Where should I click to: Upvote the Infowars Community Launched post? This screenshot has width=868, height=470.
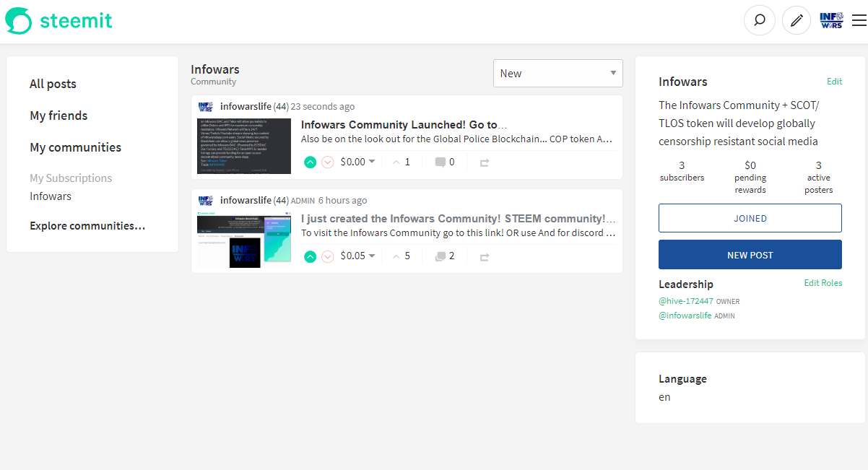310,161
